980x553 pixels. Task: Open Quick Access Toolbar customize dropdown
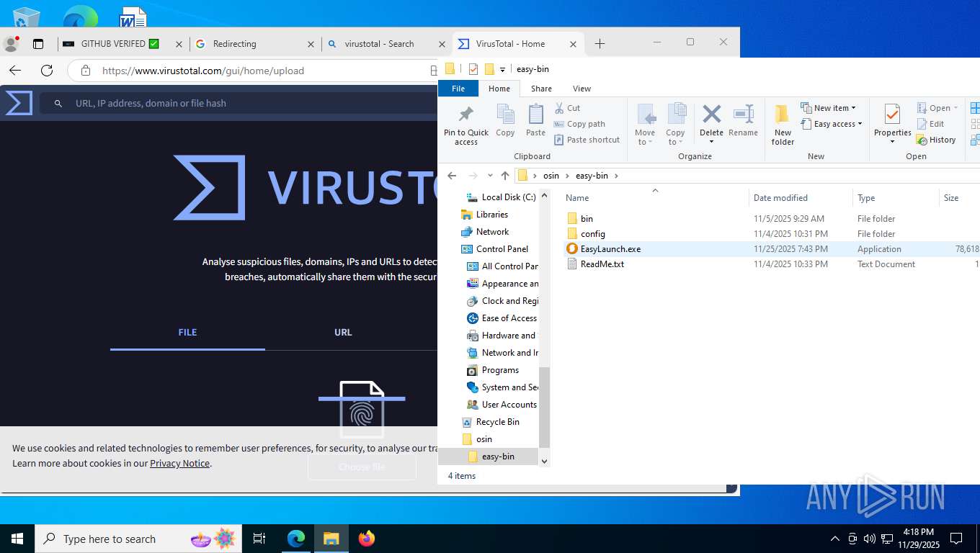click(502, 70)
